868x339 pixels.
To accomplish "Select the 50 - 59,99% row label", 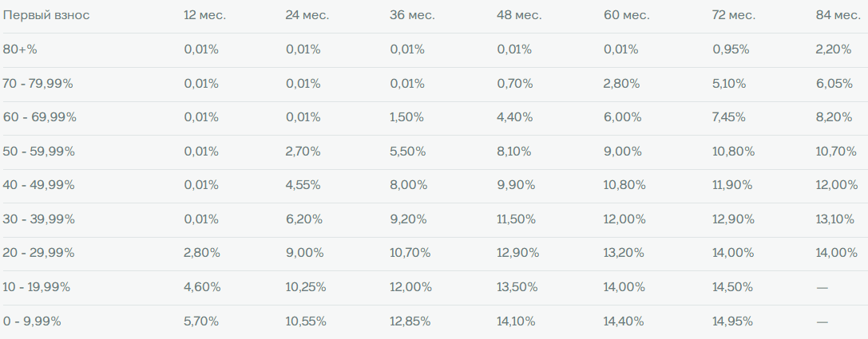I will [x=40, y=151].
